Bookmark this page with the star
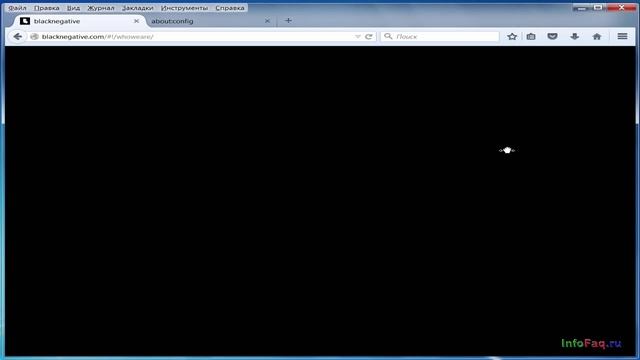Image resolution: width=640 pixels, height=360 pixels. pos(512,37)
